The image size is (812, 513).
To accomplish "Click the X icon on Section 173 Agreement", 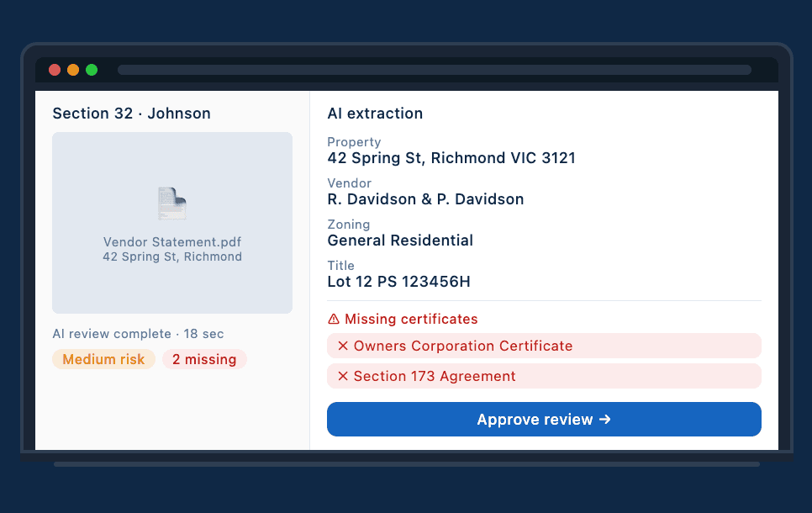I will 343,376.
